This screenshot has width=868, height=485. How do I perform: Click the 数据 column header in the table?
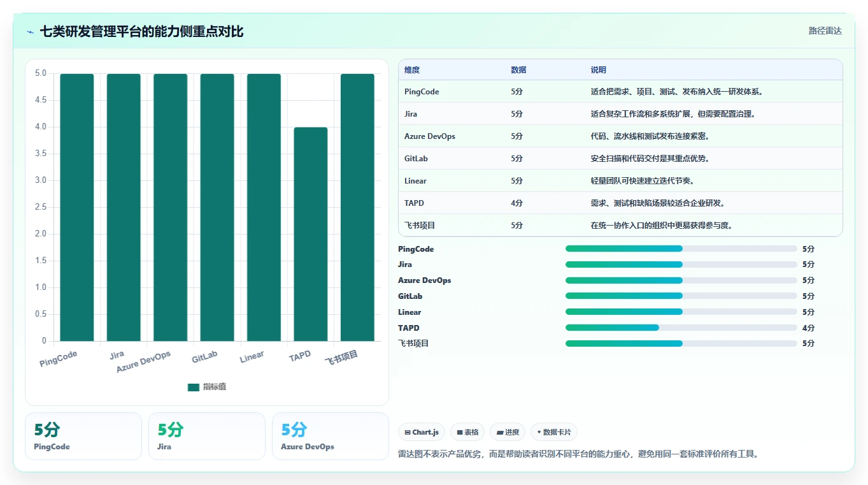pos(518,70)
